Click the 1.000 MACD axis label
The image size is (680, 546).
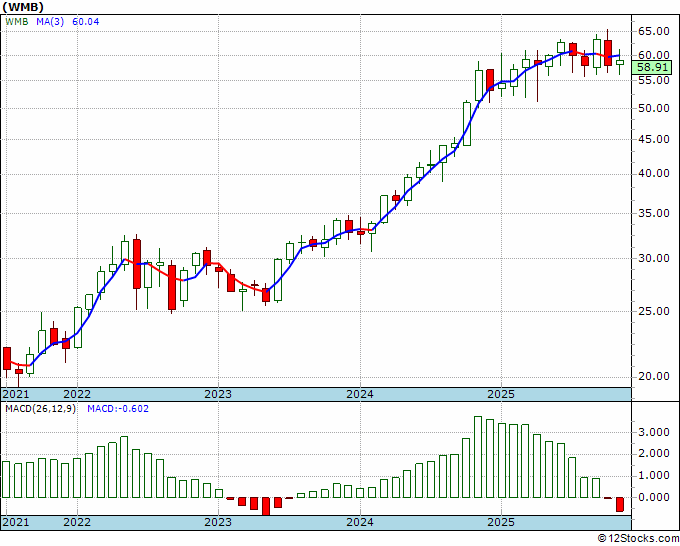[654, 476]
